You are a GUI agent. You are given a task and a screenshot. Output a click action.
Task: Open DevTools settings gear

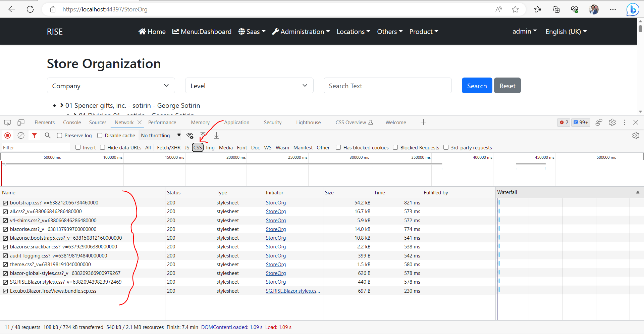[612, 123]
